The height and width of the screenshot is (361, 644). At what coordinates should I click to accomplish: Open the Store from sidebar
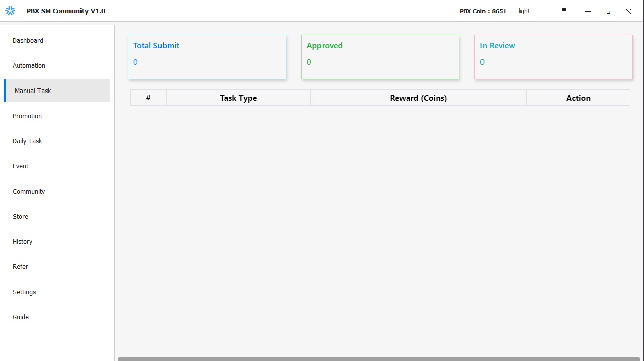click(x=21, y=217)
